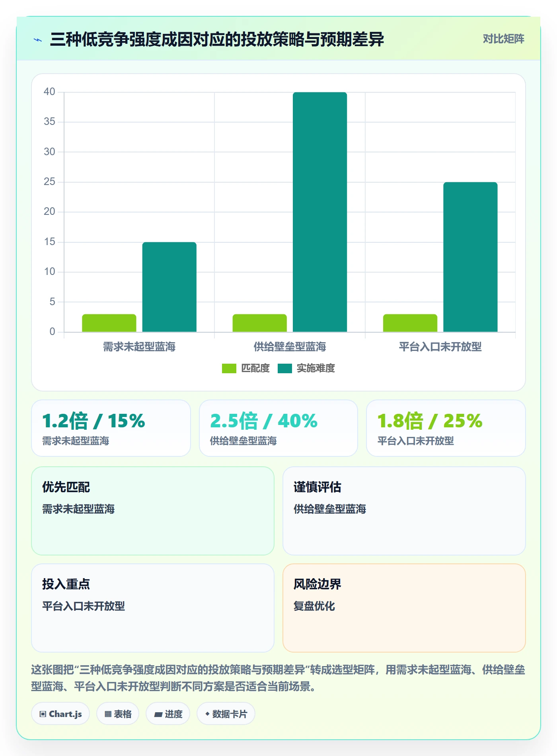
Task: Click the 2.5倍 / 40% stat value
Action: [263, 421]
